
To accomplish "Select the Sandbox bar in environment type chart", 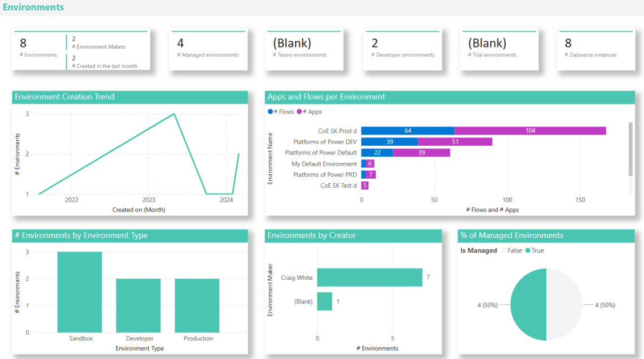I will [x=80, y=292].
